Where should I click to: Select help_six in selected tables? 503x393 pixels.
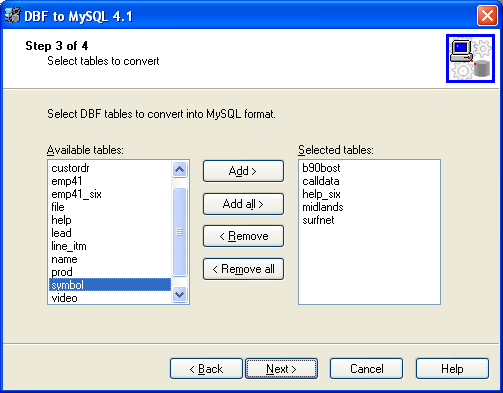[369, 194]
